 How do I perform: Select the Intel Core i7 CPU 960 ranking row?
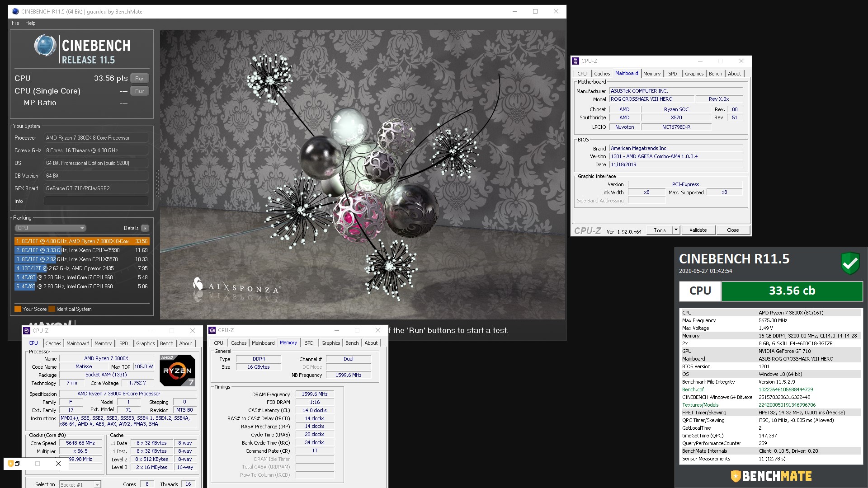[82, 277]
